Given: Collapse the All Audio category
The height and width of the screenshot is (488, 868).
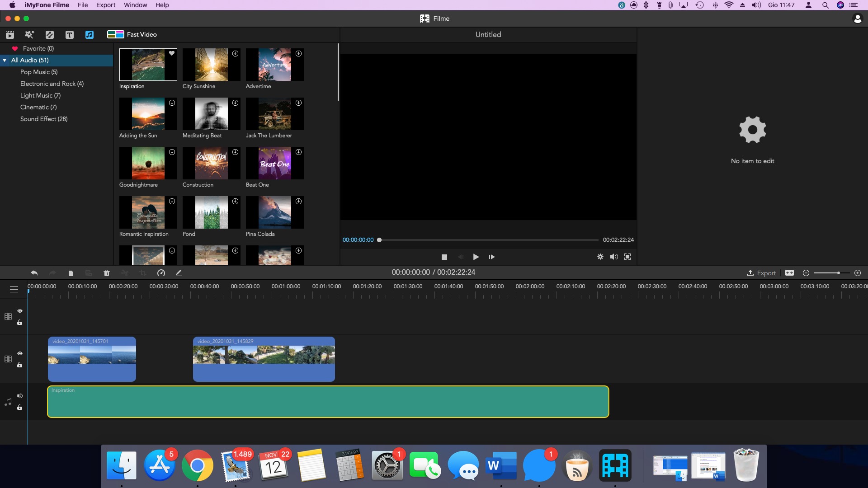Looking at the screenshot, I should [5, 60].
